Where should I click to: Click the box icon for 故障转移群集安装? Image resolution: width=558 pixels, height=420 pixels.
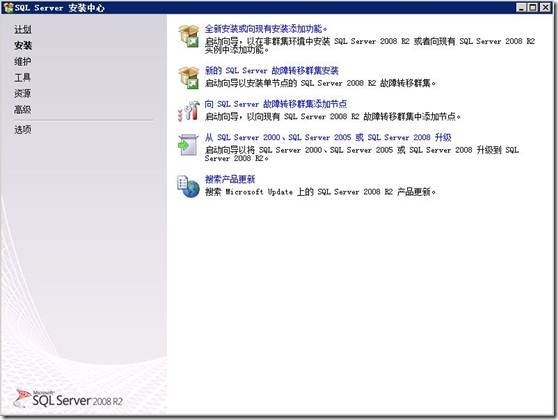coord(189,77)
